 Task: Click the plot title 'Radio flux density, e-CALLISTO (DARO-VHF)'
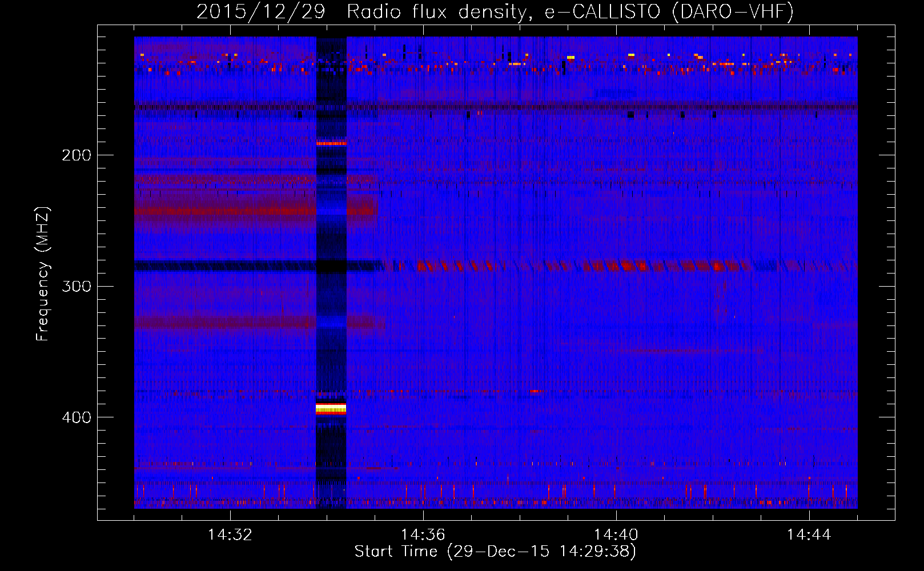tap(570, 12)
